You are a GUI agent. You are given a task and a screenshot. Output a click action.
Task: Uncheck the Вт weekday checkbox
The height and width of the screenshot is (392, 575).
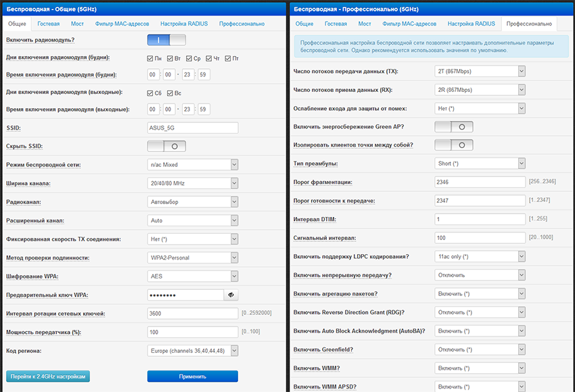pos(170,58)
